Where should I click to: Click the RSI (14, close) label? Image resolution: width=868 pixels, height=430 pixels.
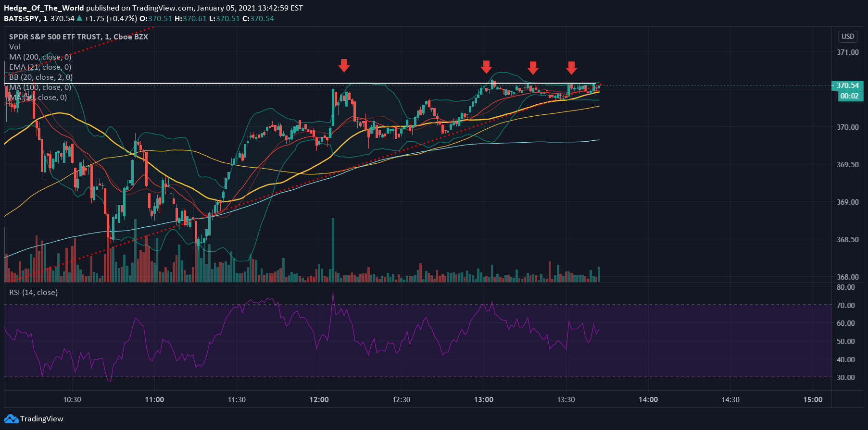tap(33, 292)
